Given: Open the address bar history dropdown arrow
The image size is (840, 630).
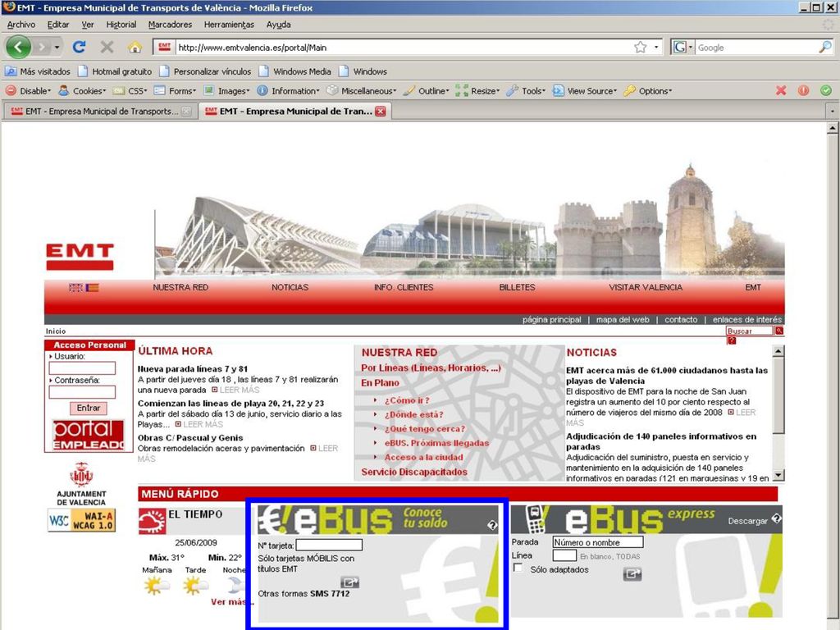Looking at the screenshot, I should pos(656,47).
